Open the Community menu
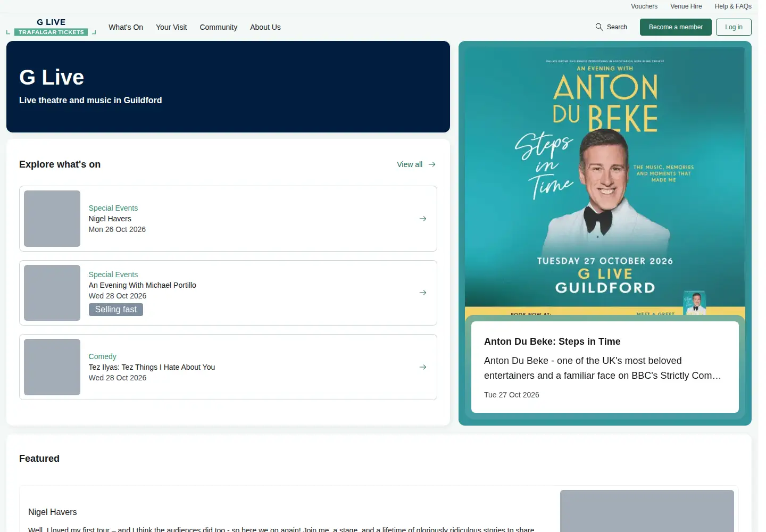766x532 pixels. coord(219,27)
